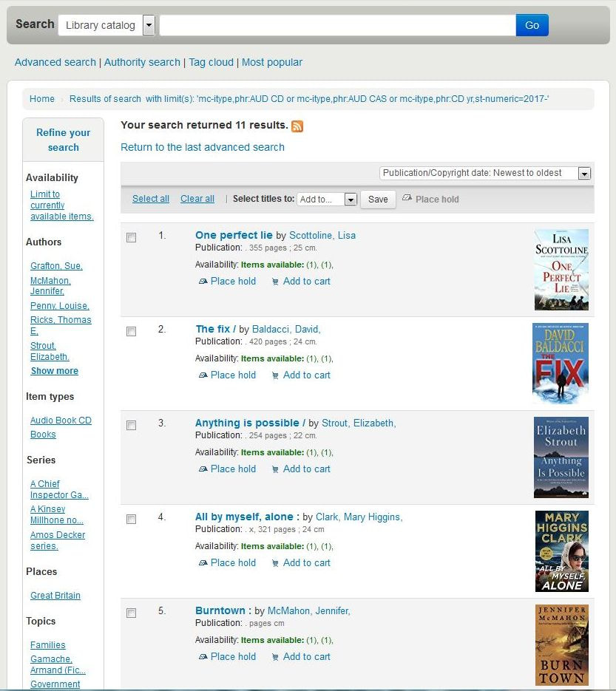The image size is (616, 691).
Task: Open the Add to... dropdown
Action: tap(351, 200)
